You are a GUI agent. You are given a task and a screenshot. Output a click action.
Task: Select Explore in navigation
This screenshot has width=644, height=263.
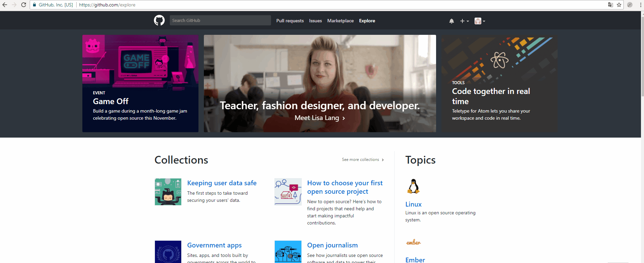pyautogui.click(x=367, y=21)
